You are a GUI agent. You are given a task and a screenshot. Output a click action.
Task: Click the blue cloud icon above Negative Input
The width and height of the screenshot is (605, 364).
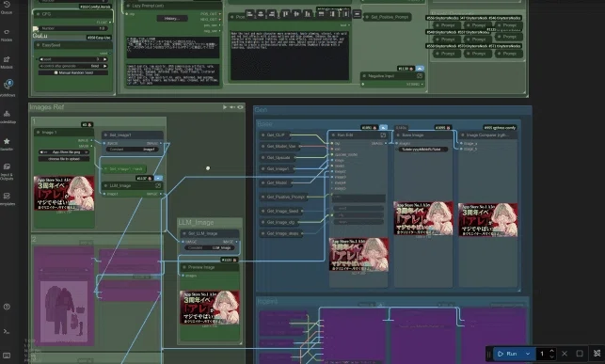(x=420, y=69)
